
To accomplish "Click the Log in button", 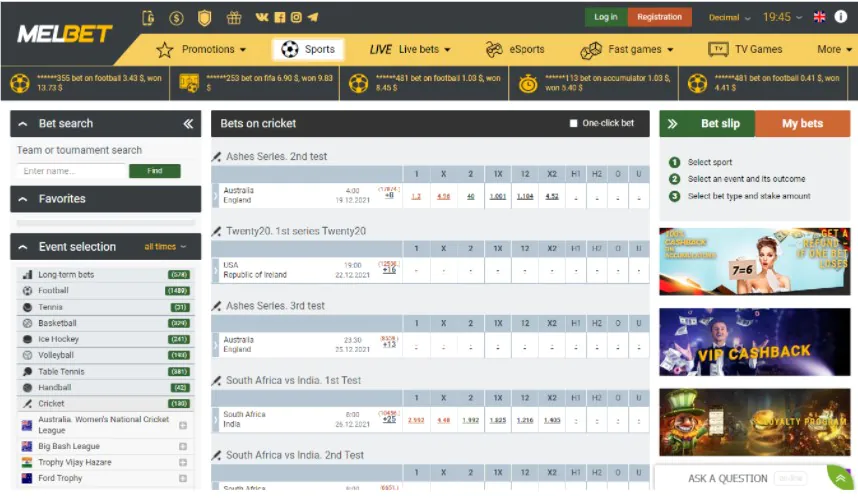I will [x=606, y=17].
